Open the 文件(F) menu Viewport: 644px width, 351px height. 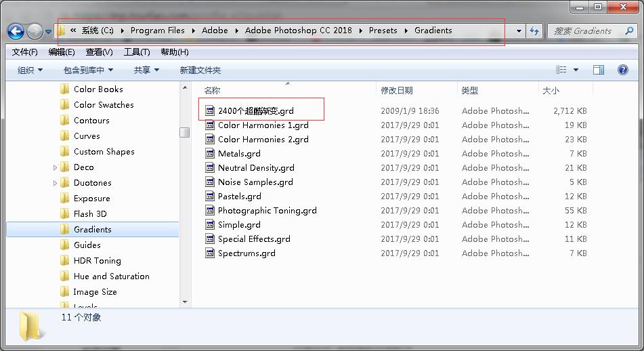24,51
